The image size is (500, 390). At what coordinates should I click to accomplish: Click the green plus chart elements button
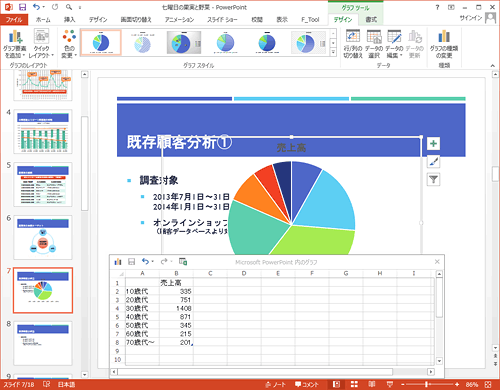click(x=433, y=144)
